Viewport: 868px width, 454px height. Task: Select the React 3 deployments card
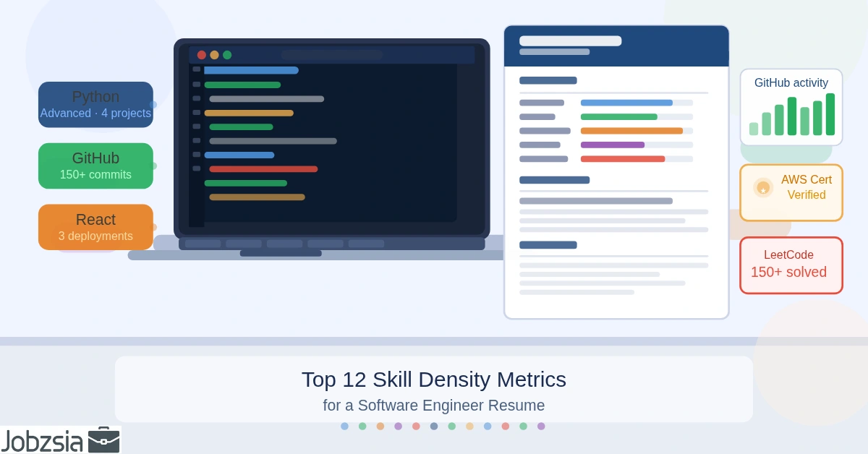[x=95, y=227]
